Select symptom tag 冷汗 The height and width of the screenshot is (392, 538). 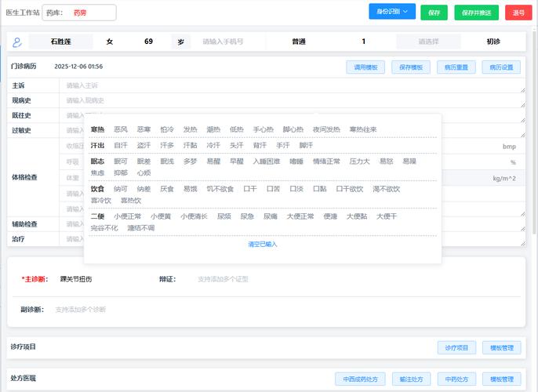(213, 145)
